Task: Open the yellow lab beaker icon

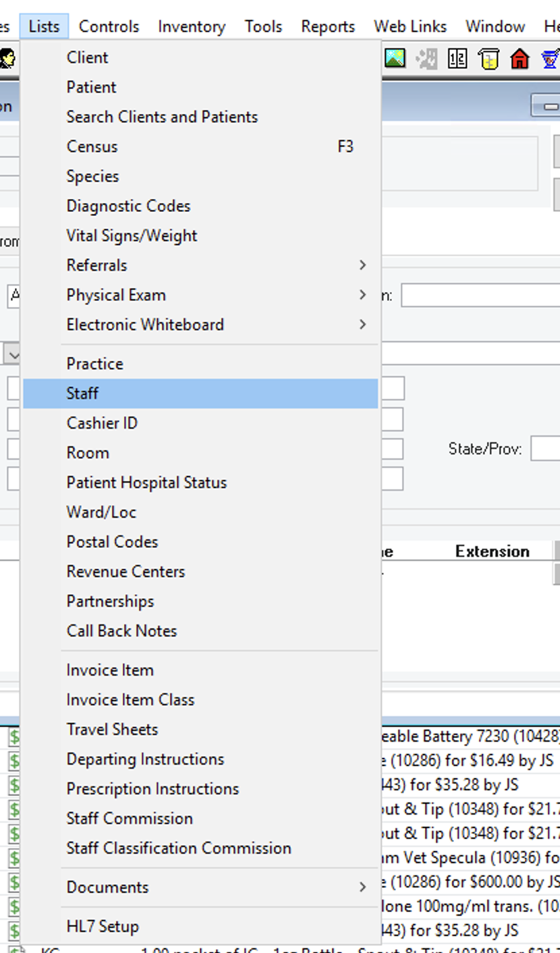Action: point(488,59)
